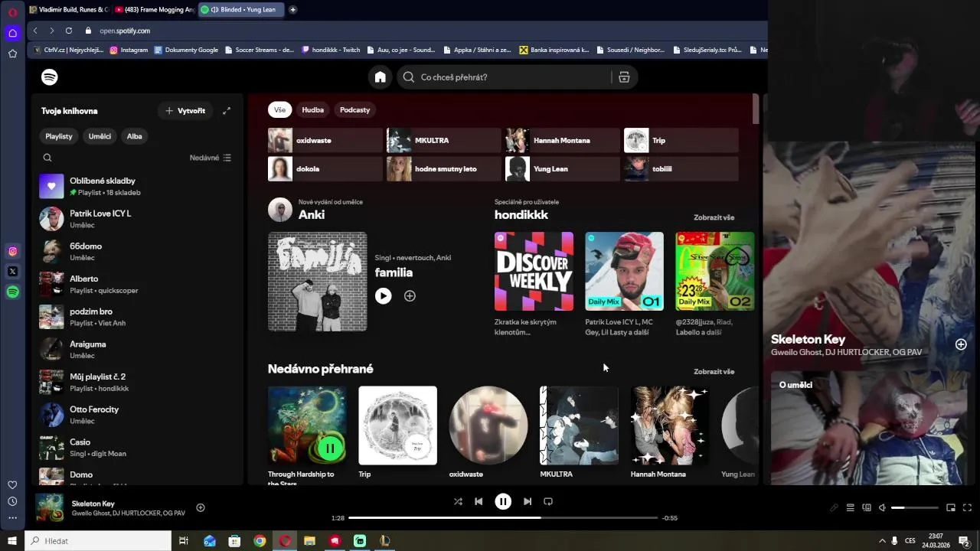Open the MKULTRA shortcut tile

coord(443,141)
